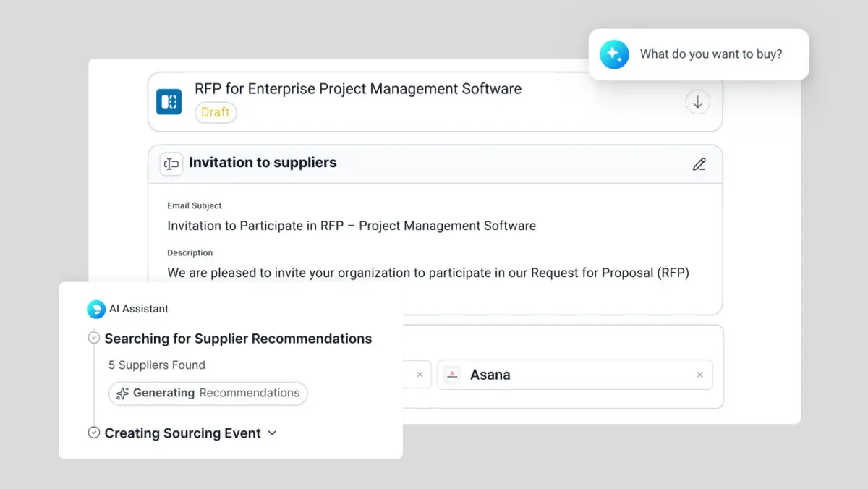This screenshot has height=489, width=868.
Task: Click sparkle icon in Generating Recommendations pill
Action: pos(122,394)
